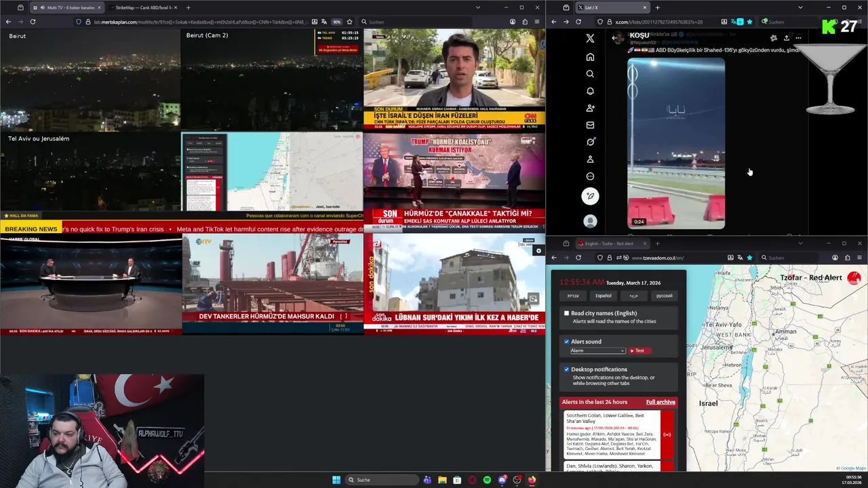868x488 pixels.
Task: Click the X logo in the sidebar
Action: [590, 39]
